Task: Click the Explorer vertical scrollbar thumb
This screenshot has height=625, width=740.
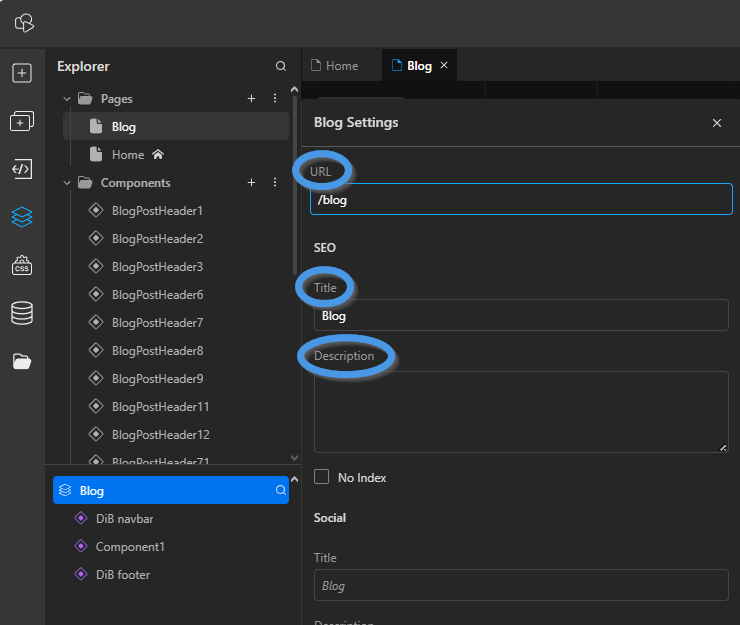Action: 295,185
